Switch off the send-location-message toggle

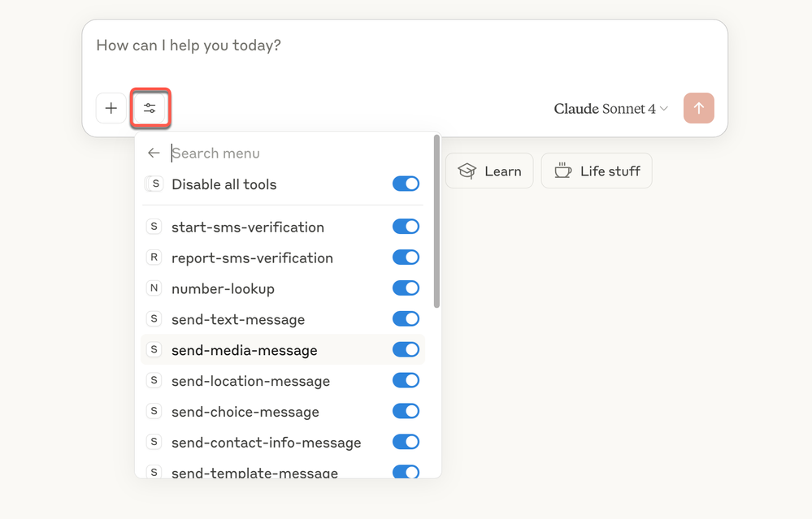[406, 381]
